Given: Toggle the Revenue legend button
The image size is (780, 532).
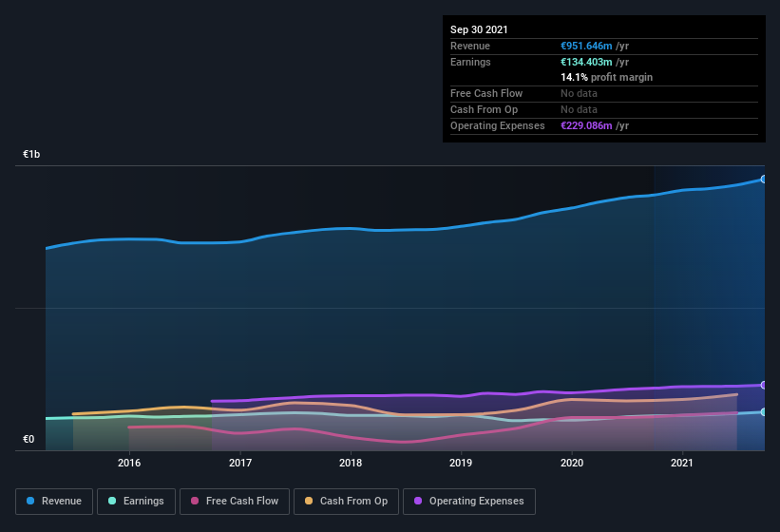Looking at the screenshot, I should click(54, 502).
